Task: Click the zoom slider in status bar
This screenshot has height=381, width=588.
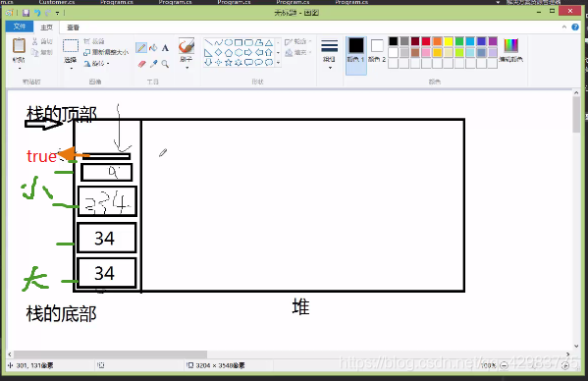Action: 535,365
